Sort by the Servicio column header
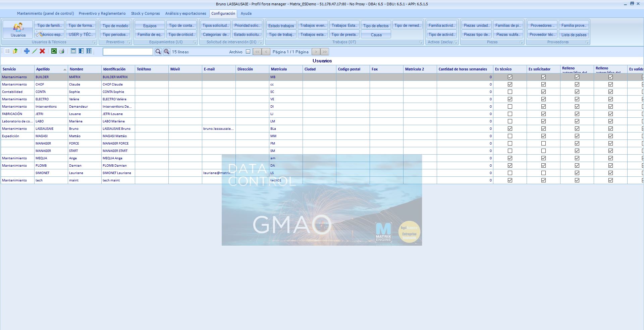 (x=17, y=69)
